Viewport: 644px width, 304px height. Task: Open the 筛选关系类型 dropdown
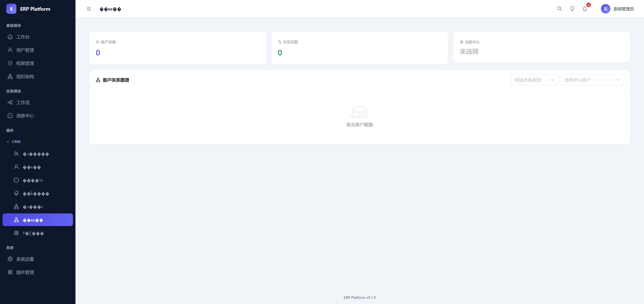[x=534, y=80]
